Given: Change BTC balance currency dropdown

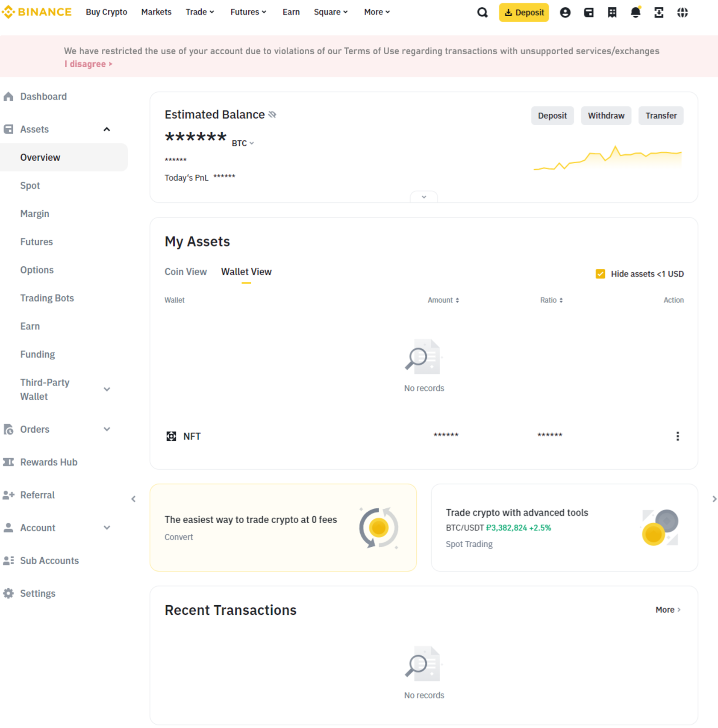Looking at the screenshot, I should (243, 143).
